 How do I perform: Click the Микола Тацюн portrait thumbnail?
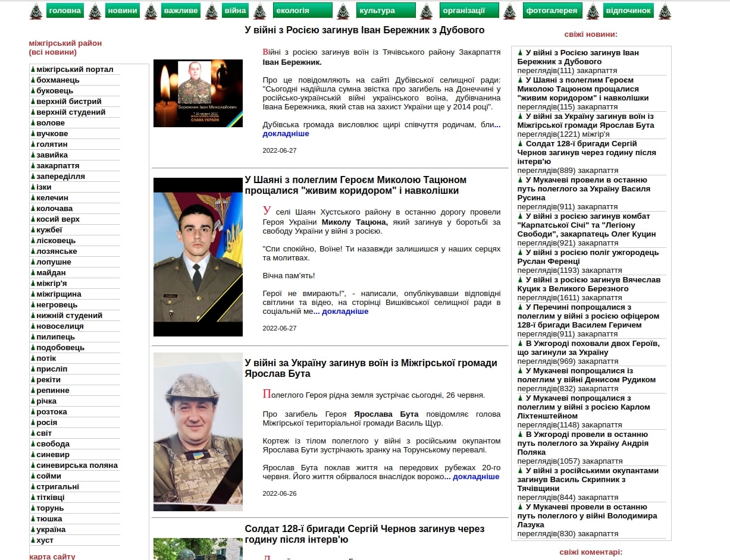coord(198,257)
